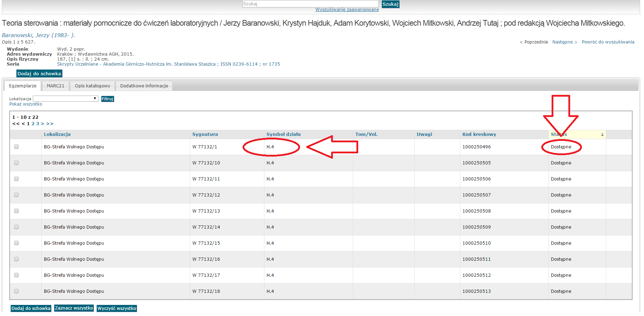Tick the checkbox for W 77132/12
The image size is (644, 316).
tap(16, 195)
